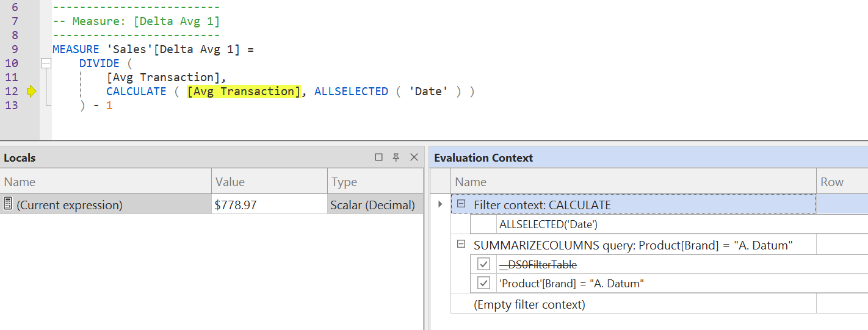Close the Locals panel

tap(414, 157)
